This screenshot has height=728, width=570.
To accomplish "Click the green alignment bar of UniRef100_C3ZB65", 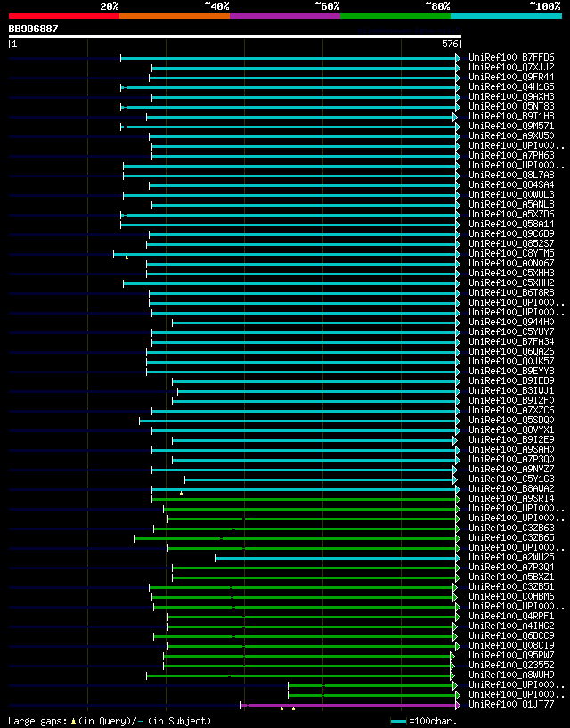I will point(295,538).
